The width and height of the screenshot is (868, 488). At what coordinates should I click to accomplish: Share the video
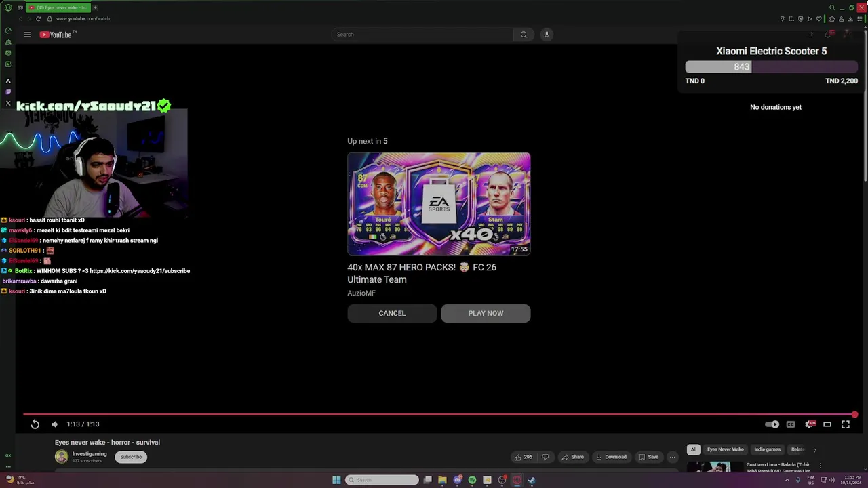click(572, 457)
